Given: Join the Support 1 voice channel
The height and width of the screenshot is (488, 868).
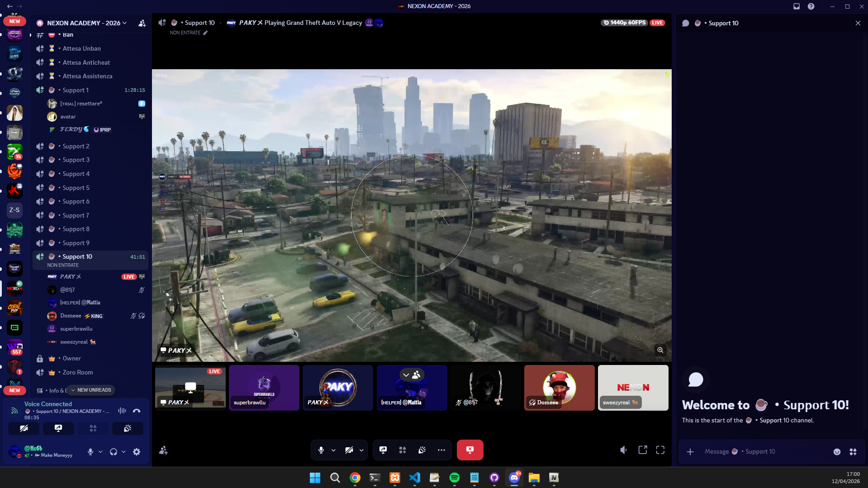Looking at the screenshot, I should (90, 90).
